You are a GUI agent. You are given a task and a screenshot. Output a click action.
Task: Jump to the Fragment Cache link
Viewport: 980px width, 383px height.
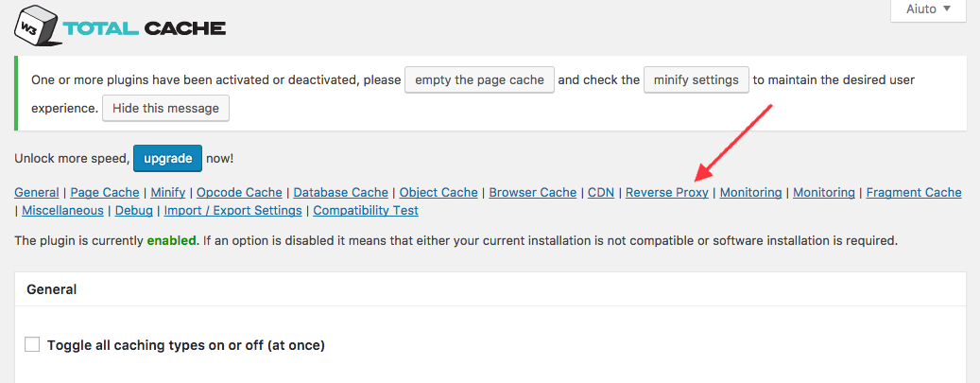click(x=914, y=193)
